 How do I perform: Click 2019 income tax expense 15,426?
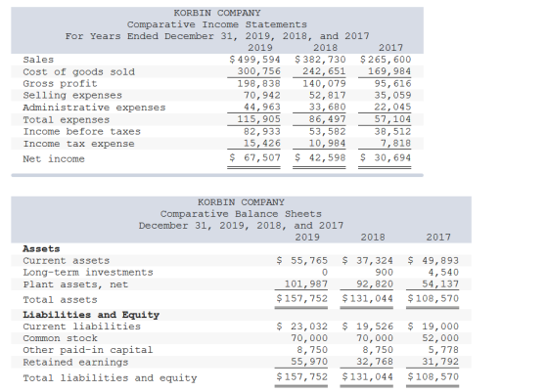pos(262,144)
